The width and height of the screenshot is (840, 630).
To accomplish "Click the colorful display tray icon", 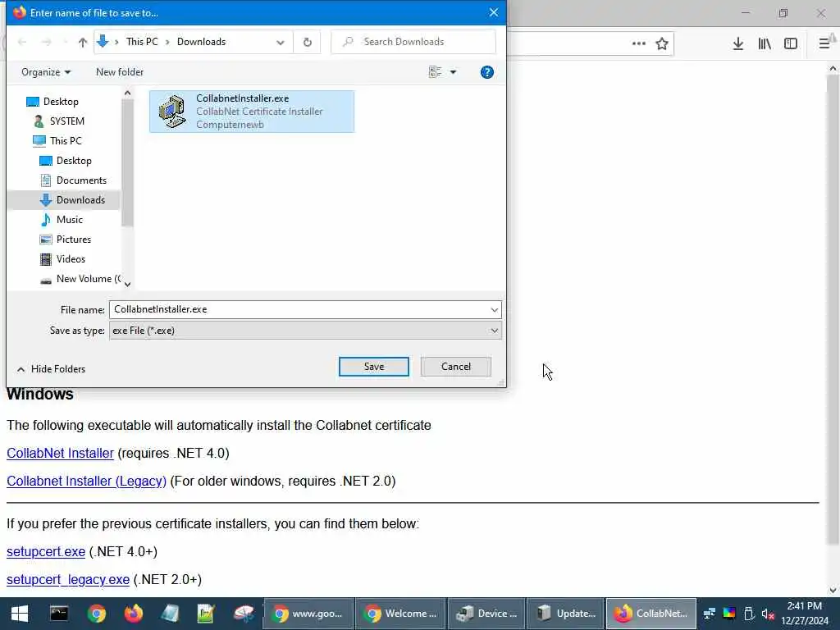I will click(729, 614).
